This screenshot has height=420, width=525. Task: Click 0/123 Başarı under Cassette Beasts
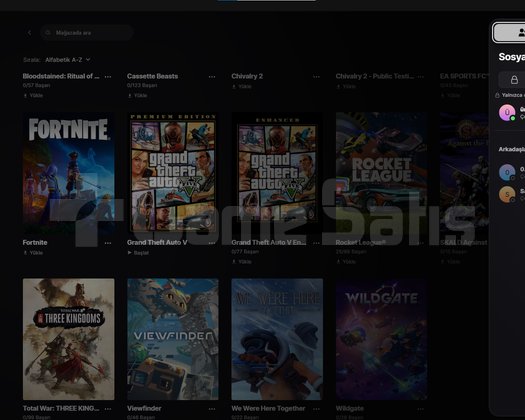click(142, 85)
